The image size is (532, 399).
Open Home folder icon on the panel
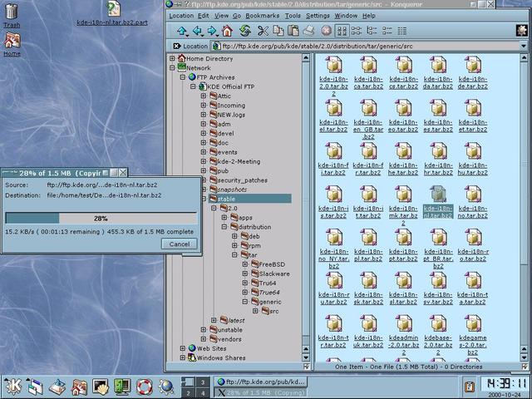pyautogui.click(x=79, y=387)
